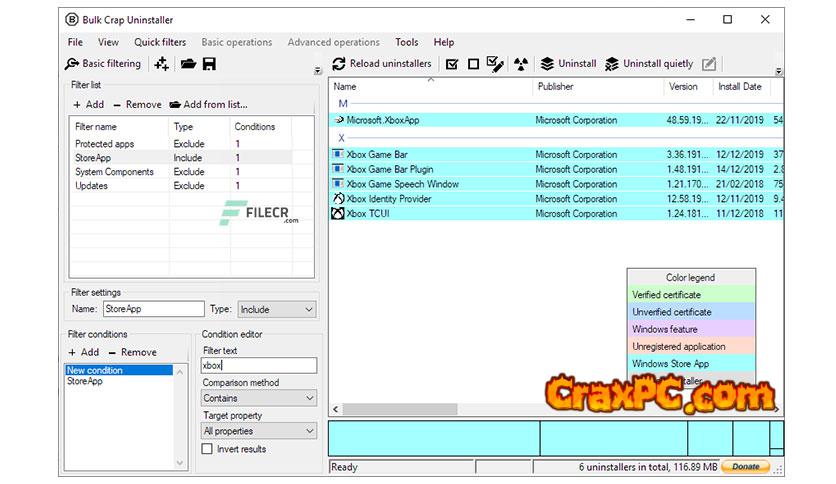Click the checked-box select all toolbar icon
Viewport: 836px width, 484px height.
click(x=452, y=64)
